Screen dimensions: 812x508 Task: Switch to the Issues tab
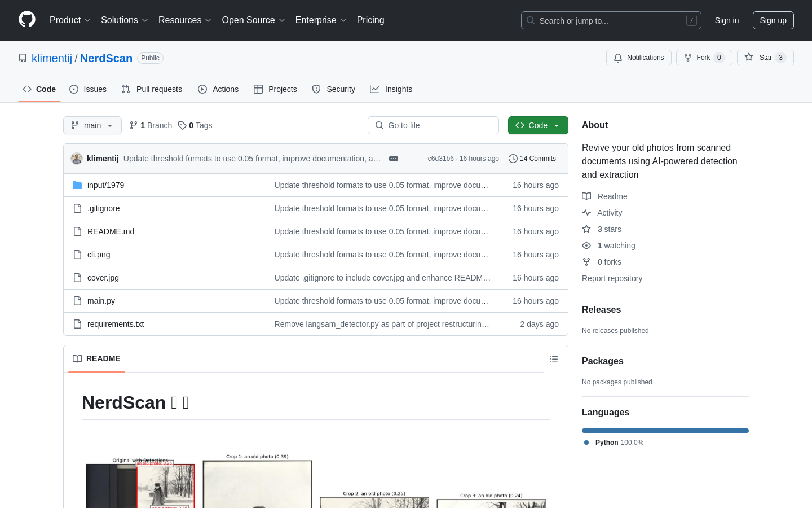[x=88, y=89]
